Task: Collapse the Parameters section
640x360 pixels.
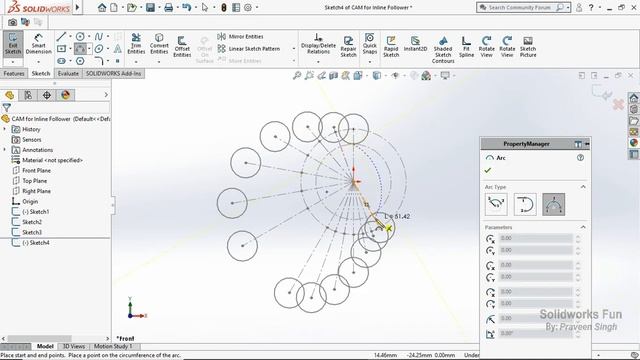Action: 583,227
